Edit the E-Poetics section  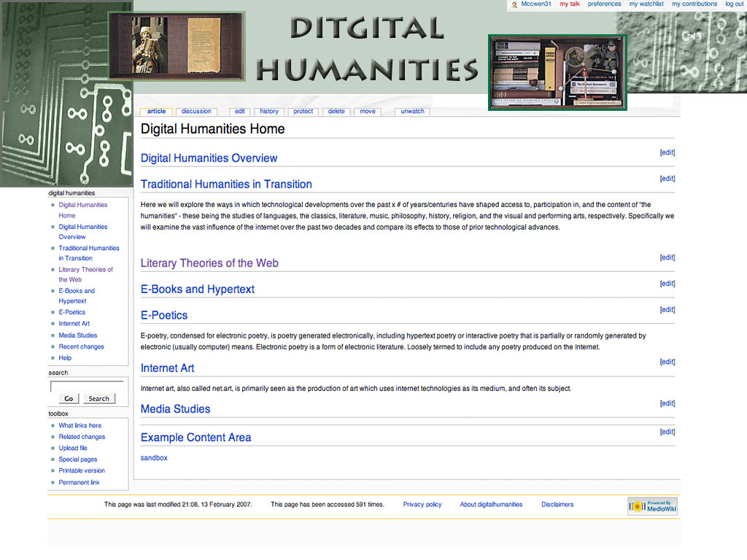tap(667, 310)
